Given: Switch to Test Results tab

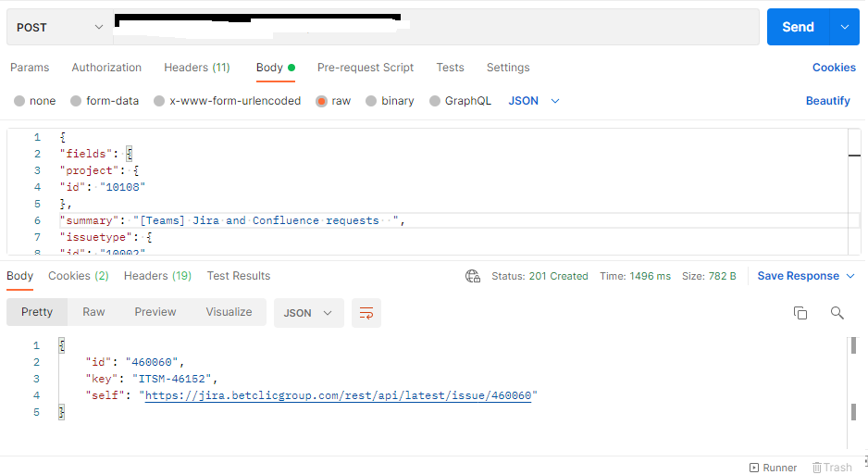Looking at the screenshot, I should 239,276.
